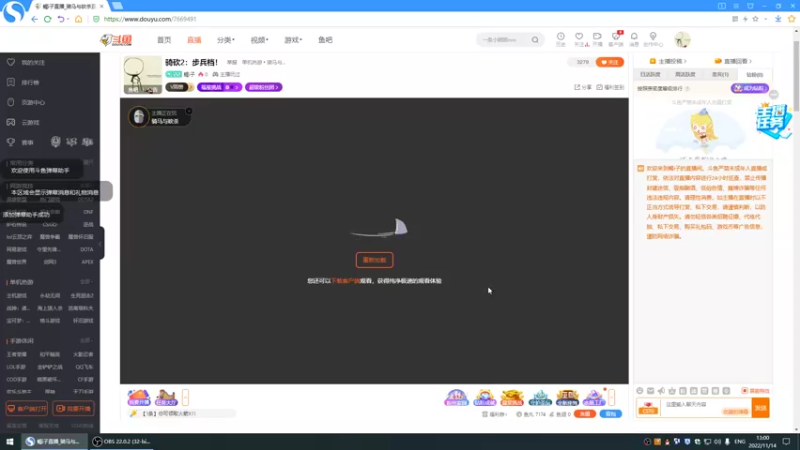
Task: Click the streamer avatar thumbnail
Action: [143, 75]
